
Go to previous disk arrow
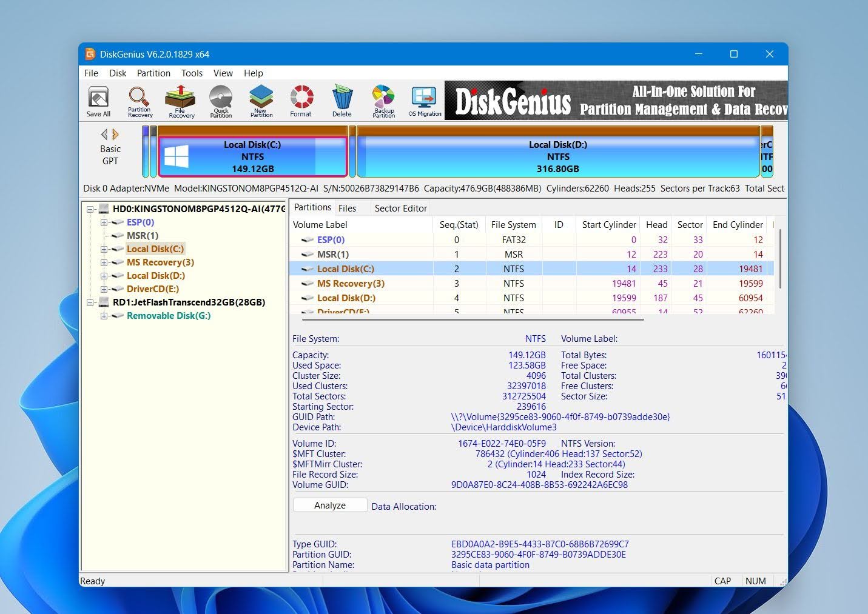[104, 134]
